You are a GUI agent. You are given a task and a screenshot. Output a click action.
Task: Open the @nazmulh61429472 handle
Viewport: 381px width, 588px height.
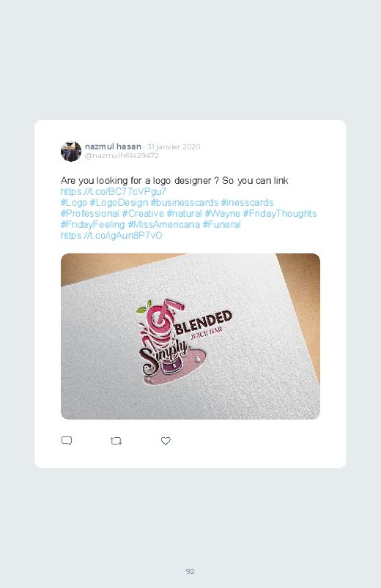pyautogui.click(x=122, y=156)
